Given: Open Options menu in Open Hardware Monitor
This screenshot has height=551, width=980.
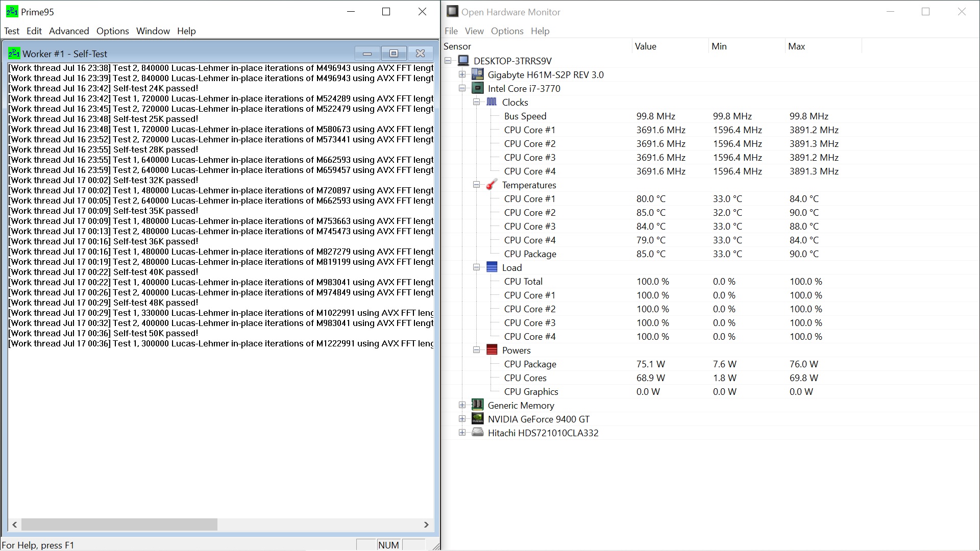Looking at the screenshot, I should [x=507, y=31].
